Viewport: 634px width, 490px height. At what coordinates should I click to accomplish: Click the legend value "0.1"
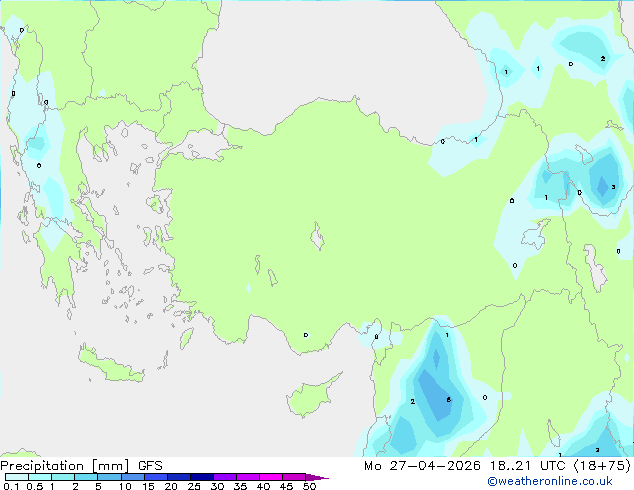tap(11, 486)
